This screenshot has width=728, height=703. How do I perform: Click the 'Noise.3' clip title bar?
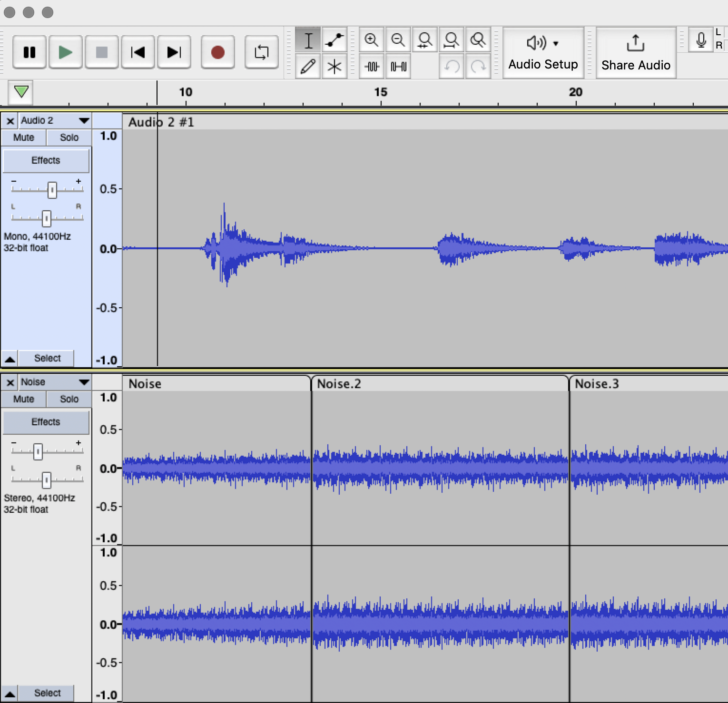click(649, 383)
